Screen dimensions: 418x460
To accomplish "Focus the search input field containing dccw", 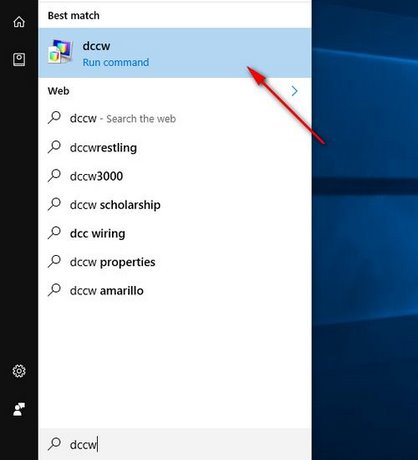I will coord(175,444).
